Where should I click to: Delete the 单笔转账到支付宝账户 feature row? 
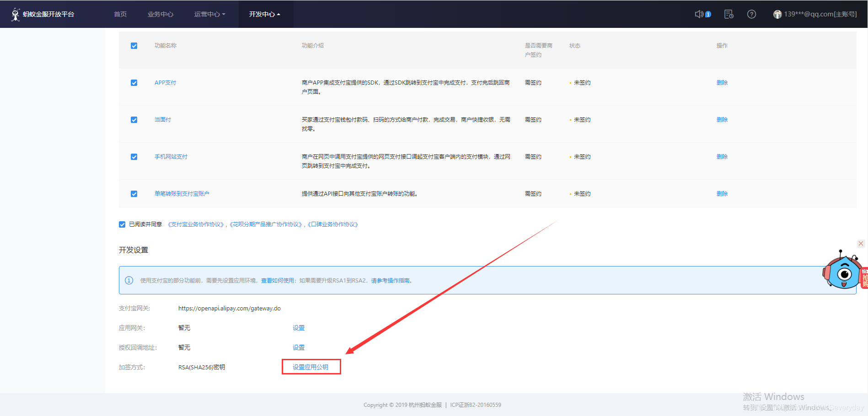coord(722,194)
